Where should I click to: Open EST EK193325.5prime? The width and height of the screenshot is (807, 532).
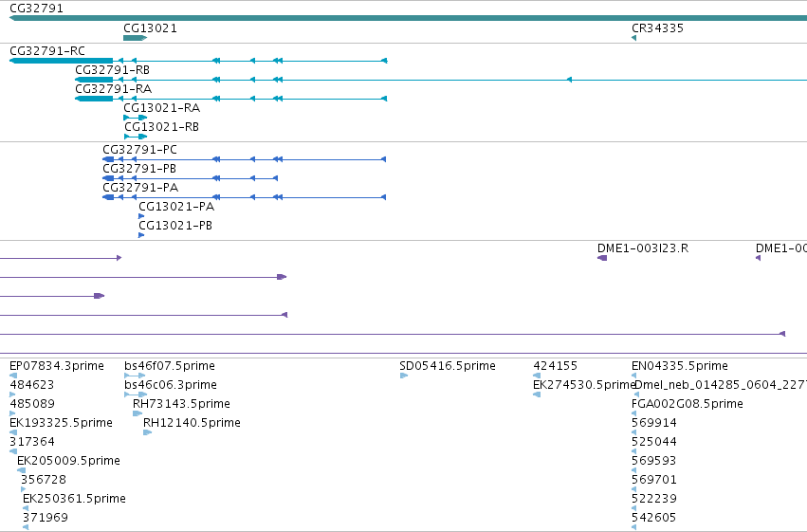point(61,422)
